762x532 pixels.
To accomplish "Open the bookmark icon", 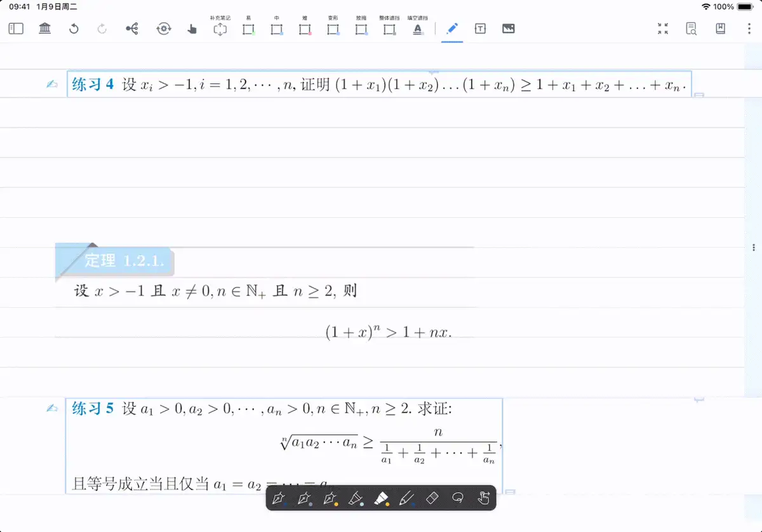I will point(720,29).
